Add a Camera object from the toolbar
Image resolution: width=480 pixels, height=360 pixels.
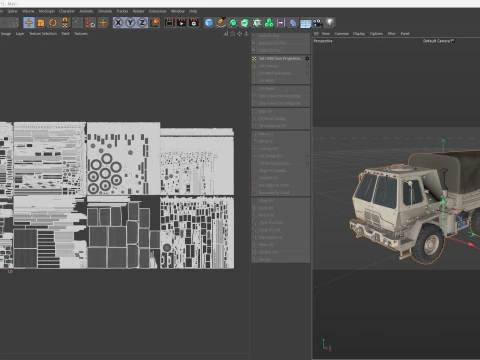pyautogui.click(x=318, y=23)
